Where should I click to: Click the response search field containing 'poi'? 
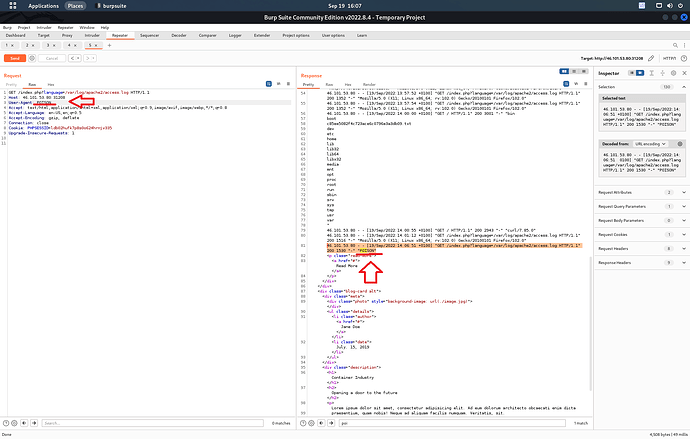coord(452,423)
